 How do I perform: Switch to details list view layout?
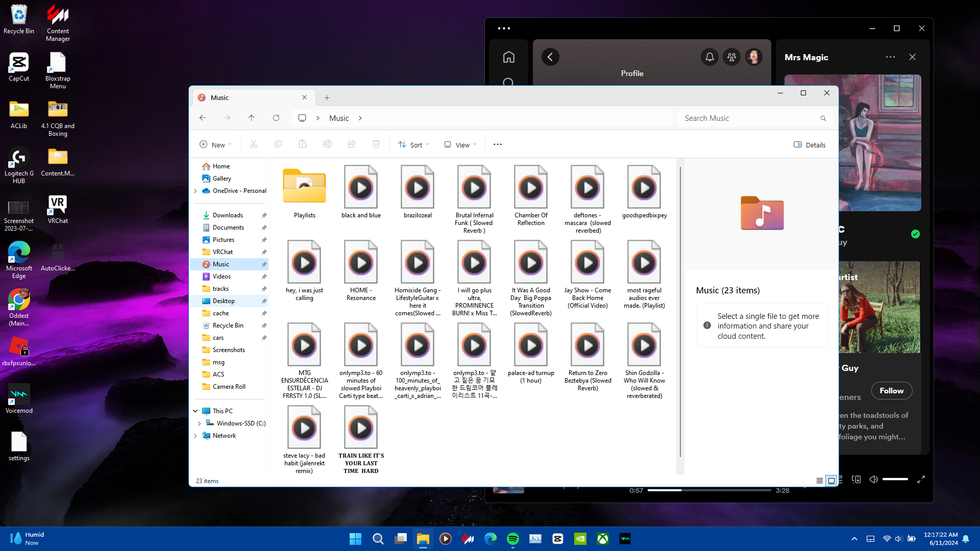[x=819, y=481]
